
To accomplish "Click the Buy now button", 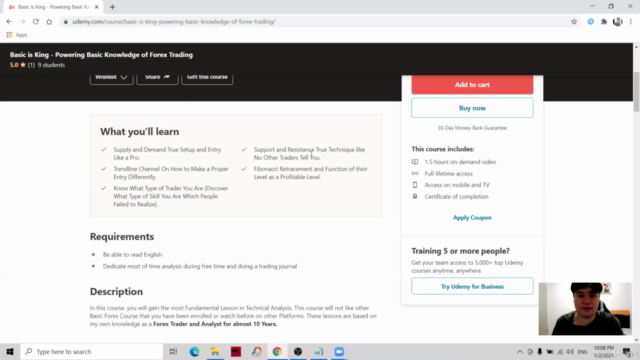I will (472, 108).
